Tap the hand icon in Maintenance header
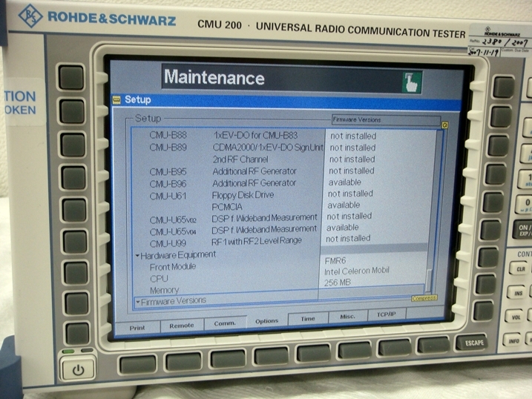This screenshot has width=532, height=399. (413, 82)
